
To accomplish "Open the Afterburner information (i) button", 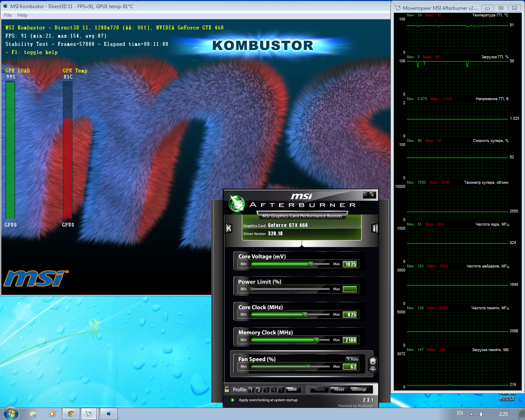I will click(374, 228).
